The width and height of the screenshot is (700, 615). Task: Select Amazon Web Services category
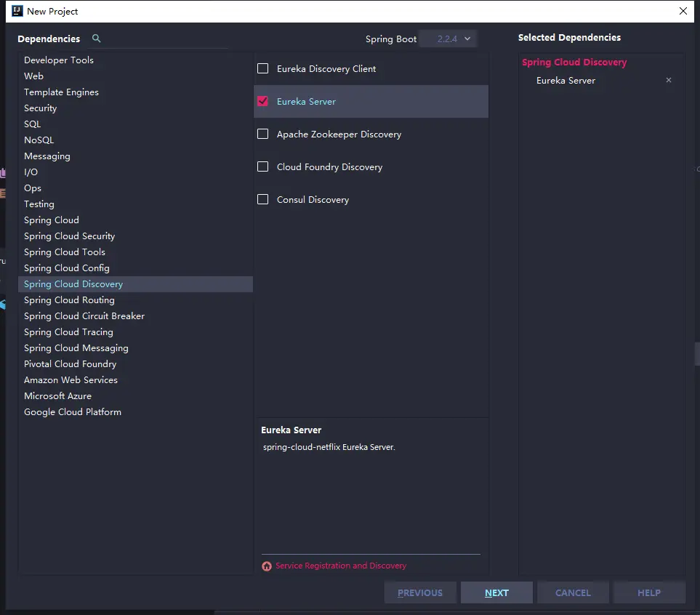136,380
